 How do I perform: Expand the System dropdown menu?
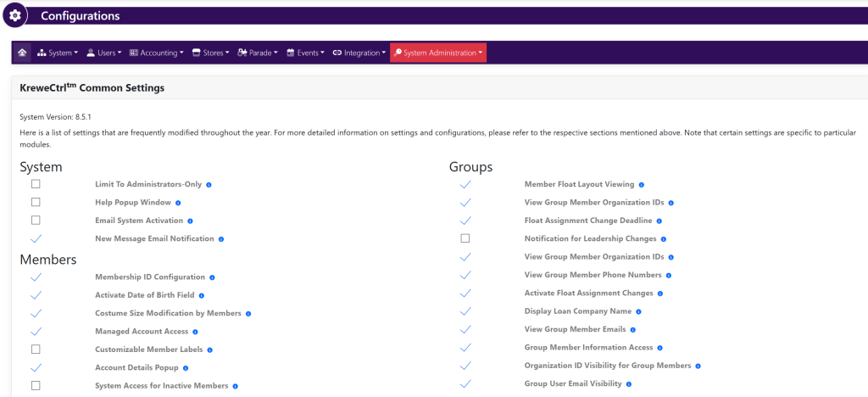(x=58, y=53)
